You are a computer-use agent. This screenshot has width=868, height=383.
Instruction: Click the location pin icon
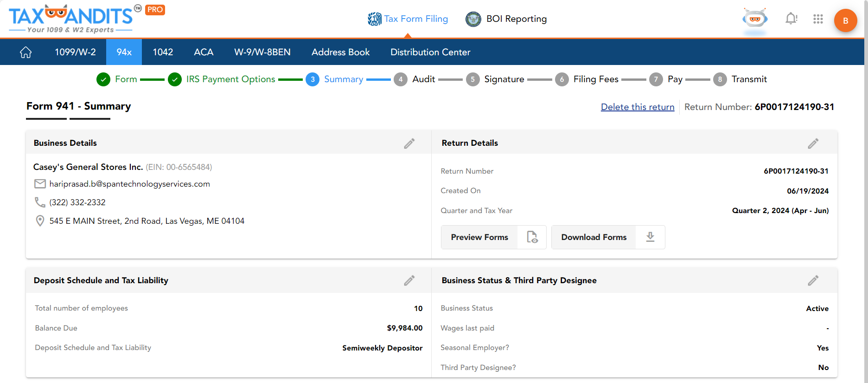pos(40,221)
